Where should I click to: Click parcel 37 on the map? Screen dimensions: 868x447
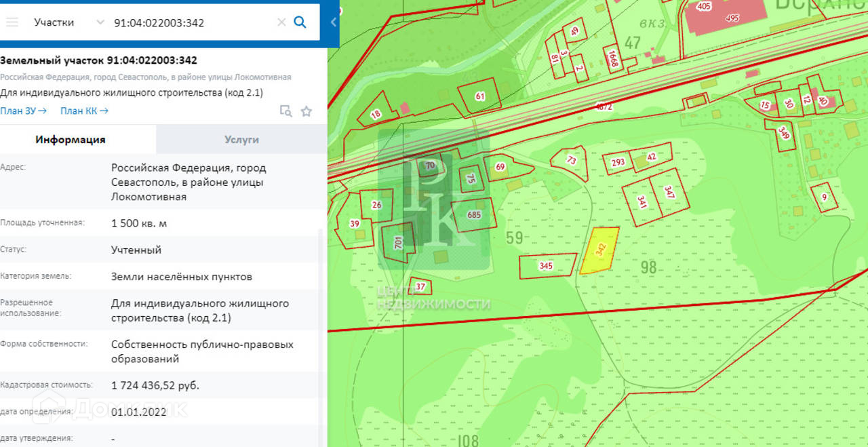click(420, 286)
